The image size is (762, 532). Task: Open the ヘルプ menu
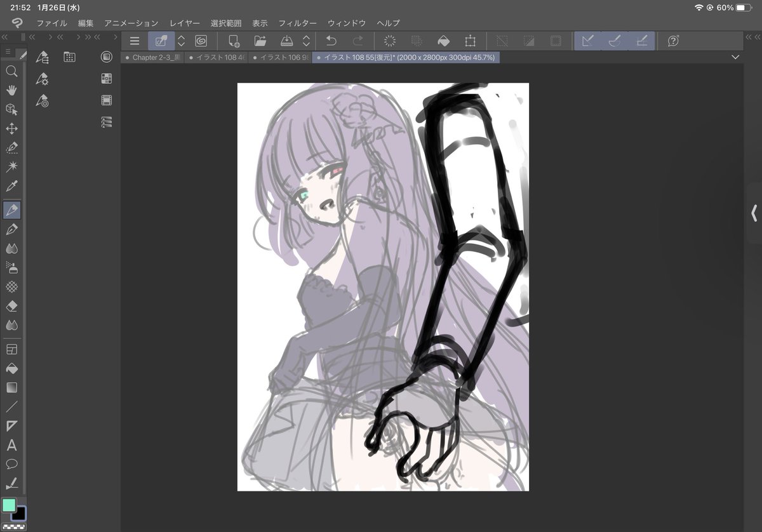[388, 23]
